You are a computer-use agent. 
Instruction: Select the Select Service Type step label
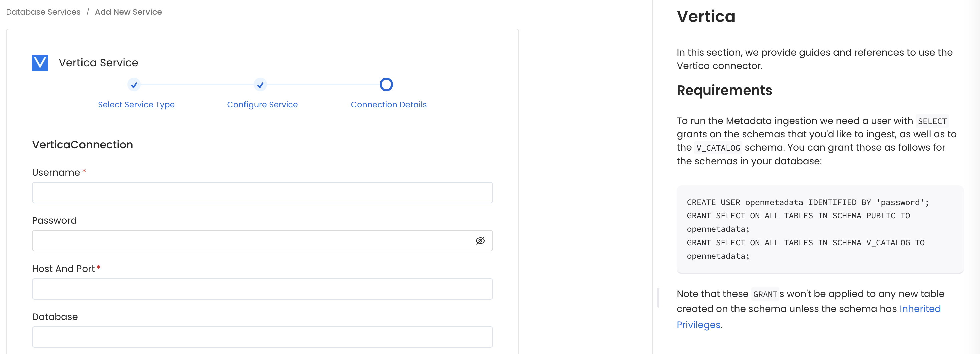tap(136, 104)
